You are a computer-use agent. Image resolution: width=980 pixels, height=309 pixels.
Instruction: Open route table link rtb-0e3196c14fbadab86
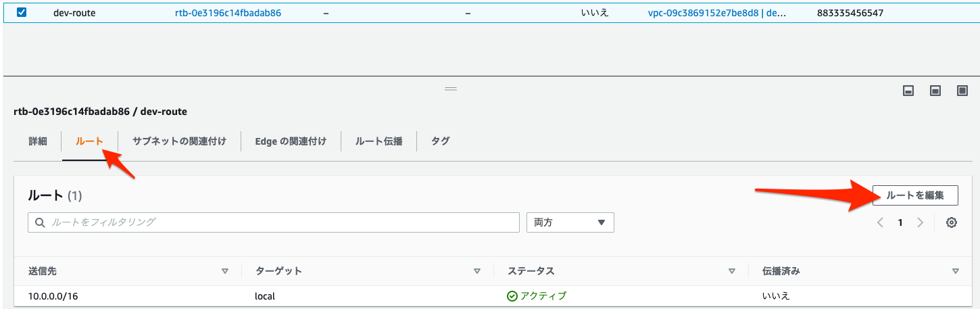[x=228, y=13]
